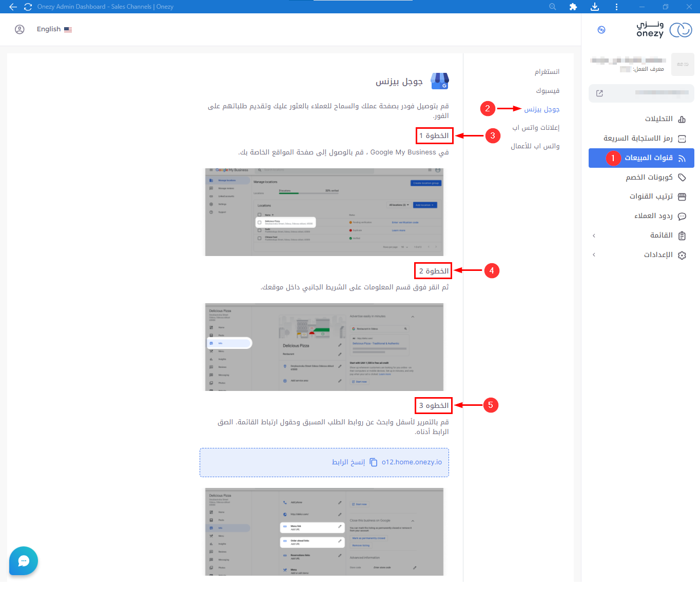This screenshot has width=700, height=589.
Task: Click the الإعدادات settings gear icon
Action: coord(682,255)
